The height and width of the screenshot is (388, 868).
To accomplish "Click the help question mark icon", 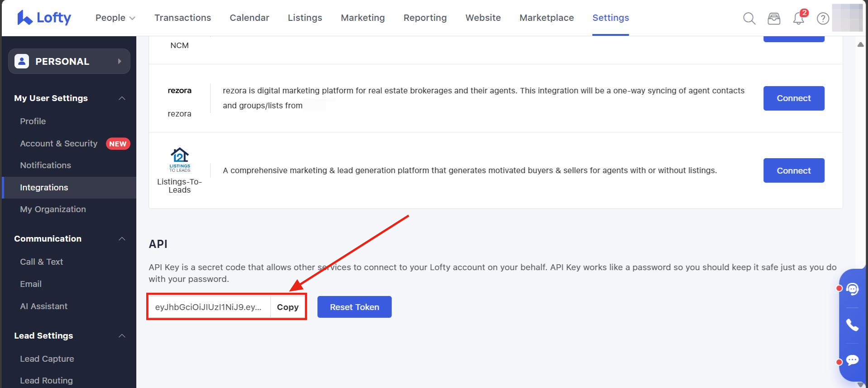I will pyautogui.click(x=823, y=19).
